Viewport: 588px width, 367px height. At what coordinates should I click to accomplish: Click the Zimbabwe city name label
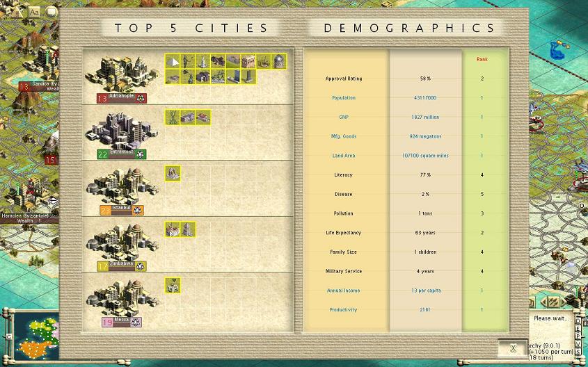(x=121, y=264)
